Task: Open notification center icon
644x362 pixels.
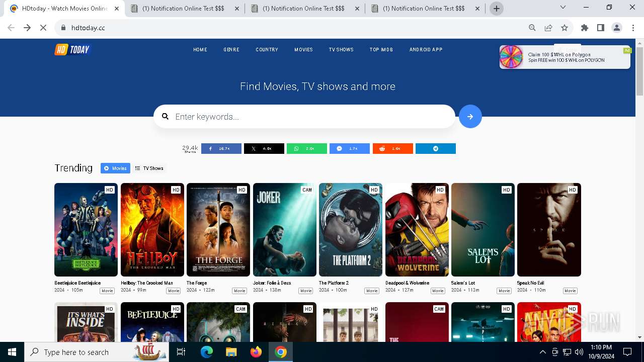Action: (x=627, y=352)
